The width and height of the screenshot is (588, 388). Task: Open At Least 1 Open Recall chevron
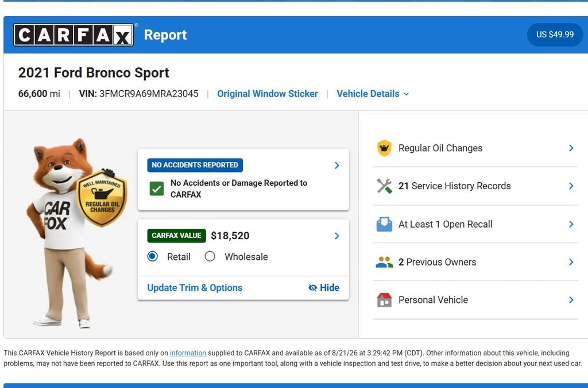click(x=571, y=224)
